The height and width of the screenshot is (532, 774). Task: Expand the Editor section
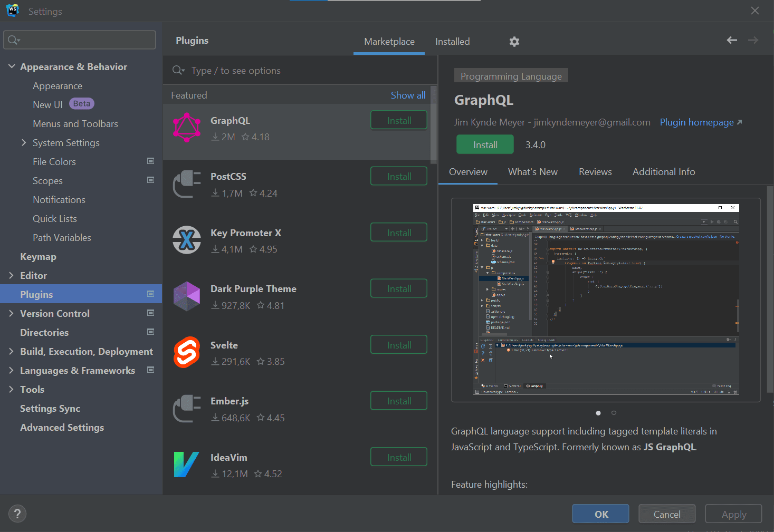12,275
